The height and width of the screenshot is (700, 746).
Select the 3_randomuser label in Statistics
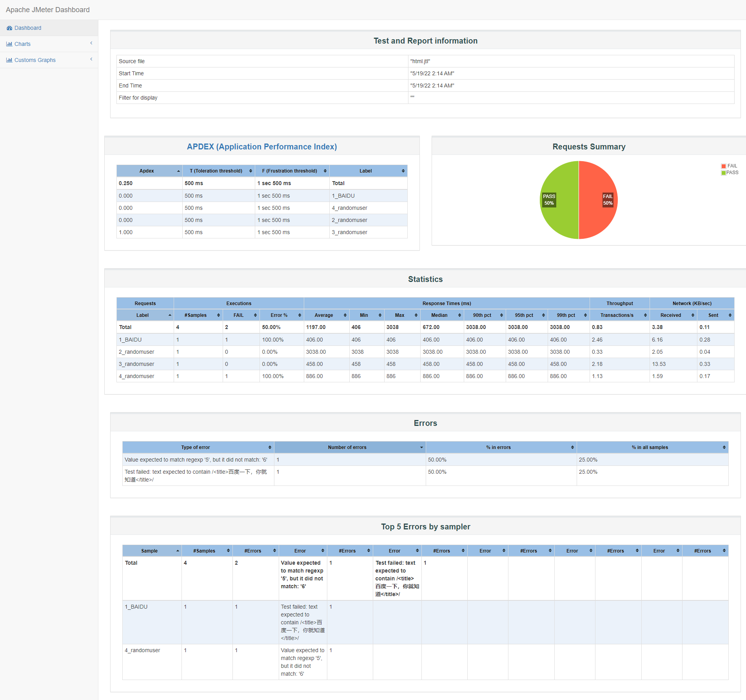pos(136,364)
